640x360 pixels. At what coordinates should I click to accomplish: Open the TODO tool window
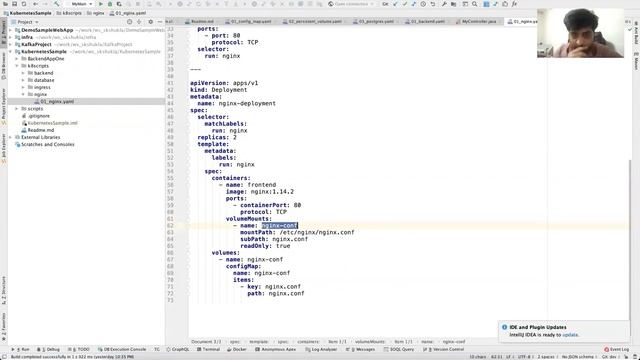point(78,349)
